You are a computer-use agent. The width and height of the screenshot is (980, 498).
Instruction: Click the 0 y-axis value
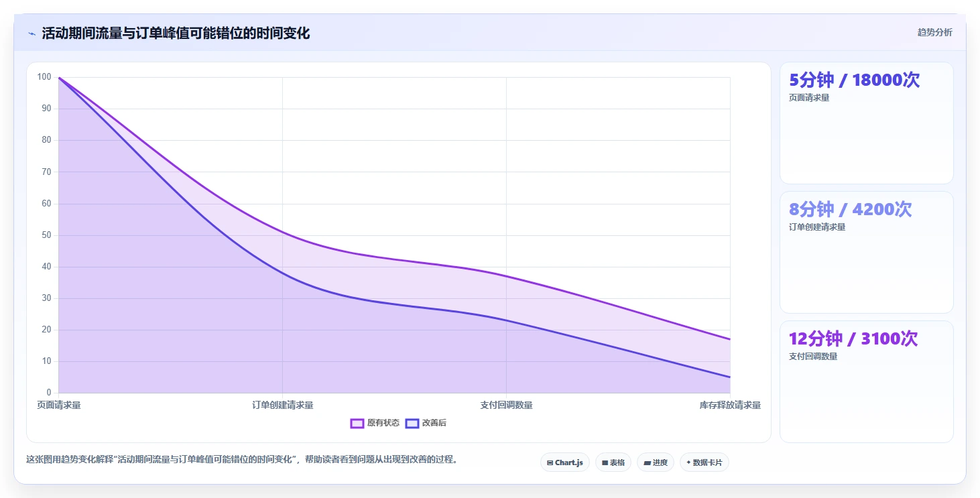pyautogui.click(x=49, y=393)
